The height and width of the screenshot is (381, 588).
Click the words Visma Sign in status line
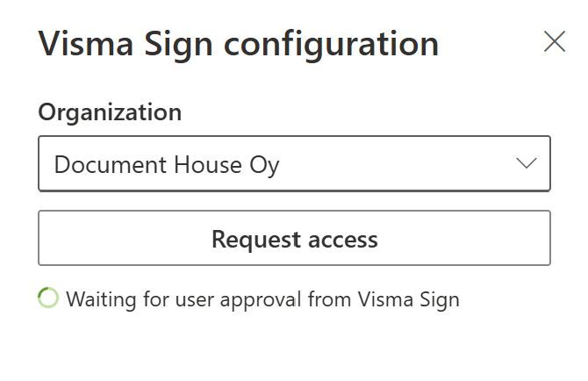click(407, 299)
